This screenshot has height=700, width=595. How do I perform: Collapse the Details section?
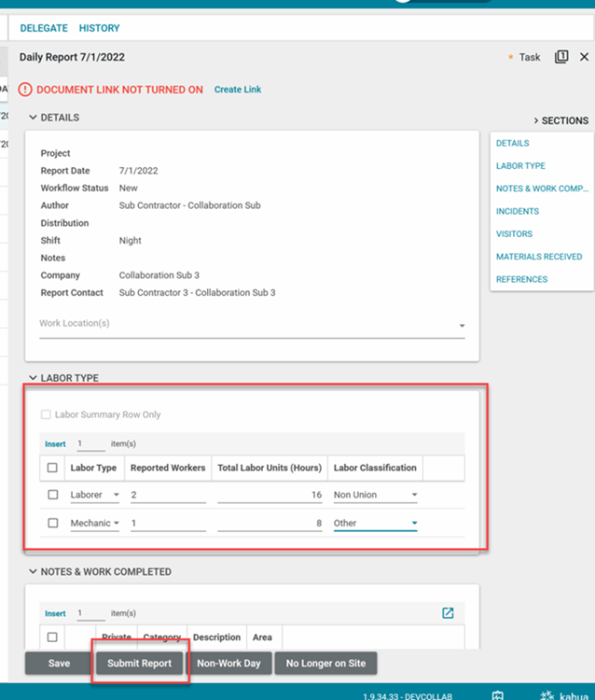[34, 118]
